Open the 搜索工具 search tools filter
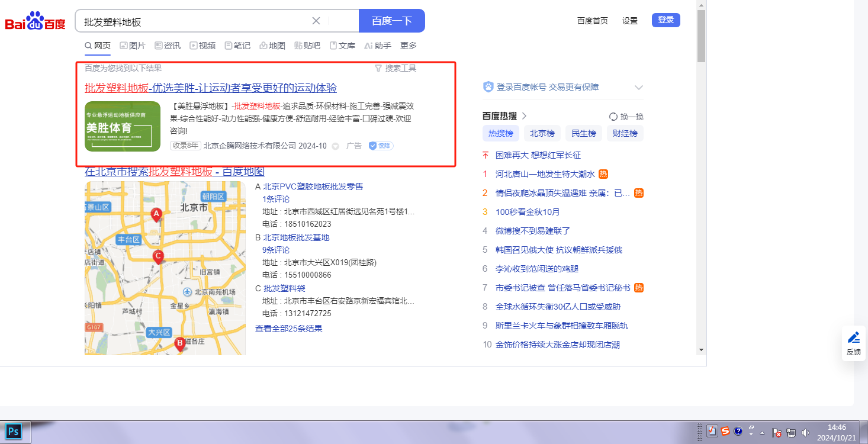The image size is (868, 444). [x=396, y=68]
